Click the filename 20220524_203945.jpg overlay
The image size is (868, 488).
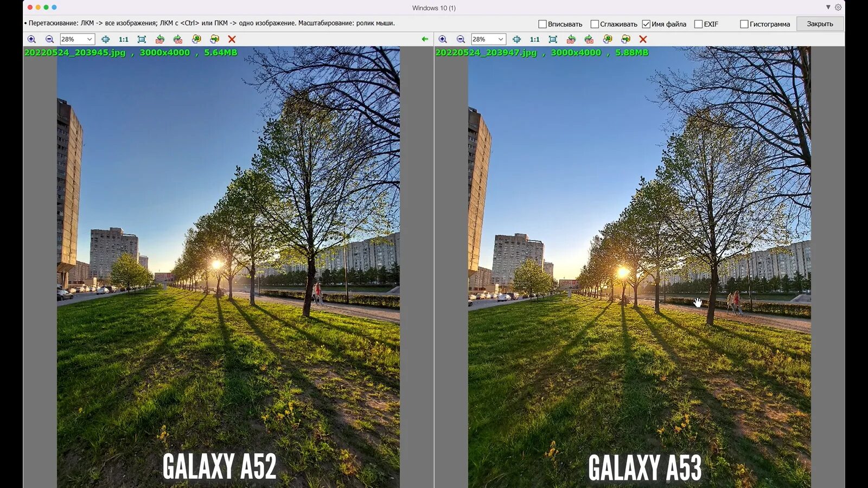click(x=75, y=53)
